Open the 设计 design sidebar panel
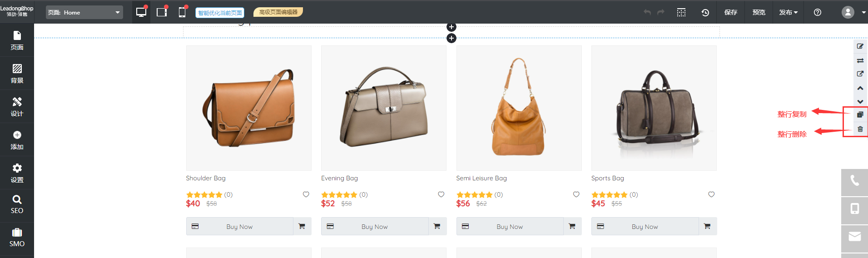This screenshot has height=258, width=868. tap(17, 107)
